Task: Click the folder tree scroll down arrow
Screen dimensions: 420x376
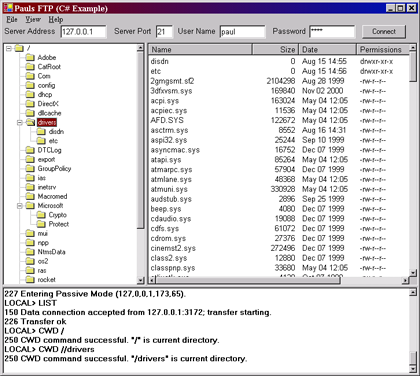Action: [x=140, y=280]
